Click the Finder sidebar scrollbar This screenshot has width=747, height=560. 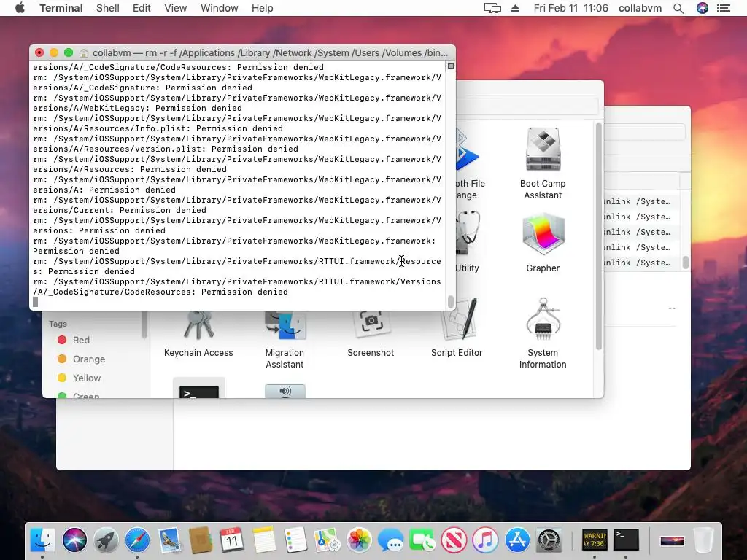click(144, 324)
